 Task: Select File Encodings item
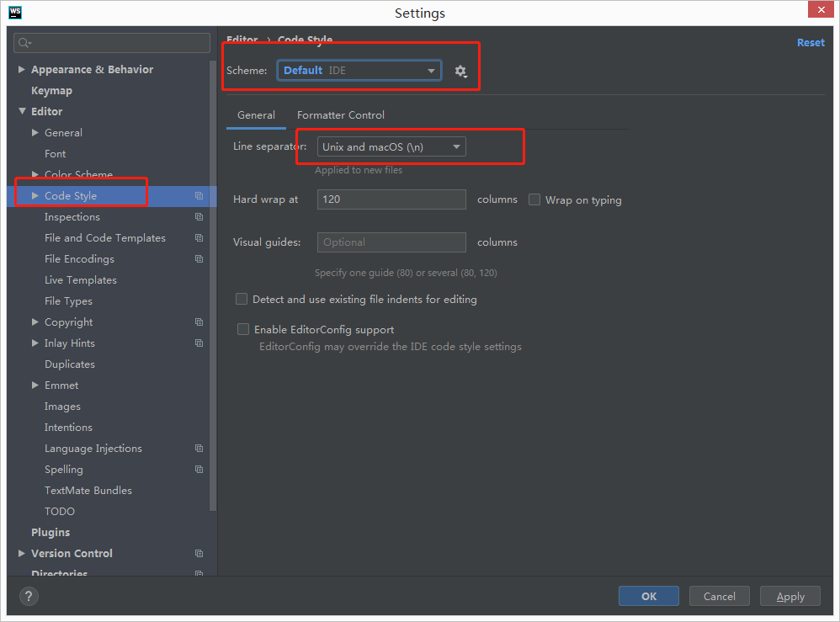(79, 258)
